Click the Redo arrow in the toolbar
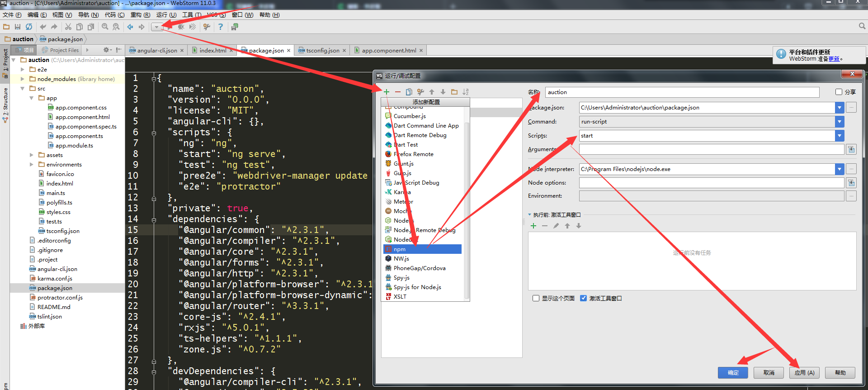The height and width of the screenshot is (390, 868). click(x=54, y=27)
